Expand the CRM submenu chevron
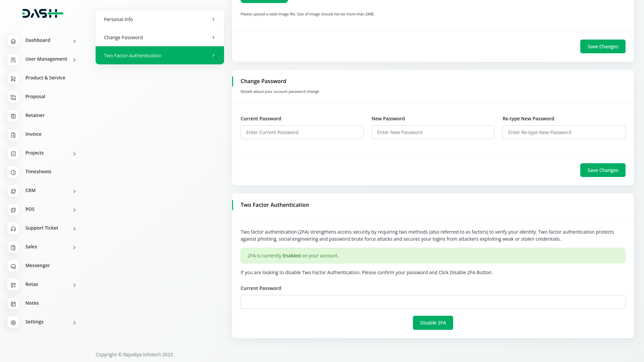The image size is (644, 362). (x=74, y=191)
